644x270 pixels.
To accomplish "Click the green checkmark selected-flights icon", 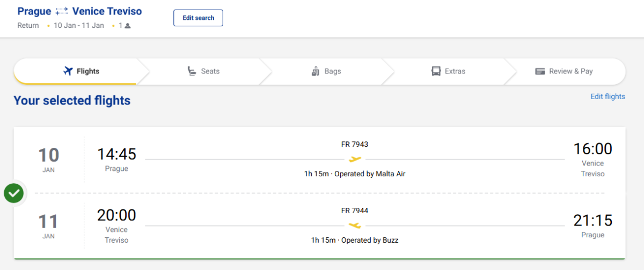I will click(13, 193).
